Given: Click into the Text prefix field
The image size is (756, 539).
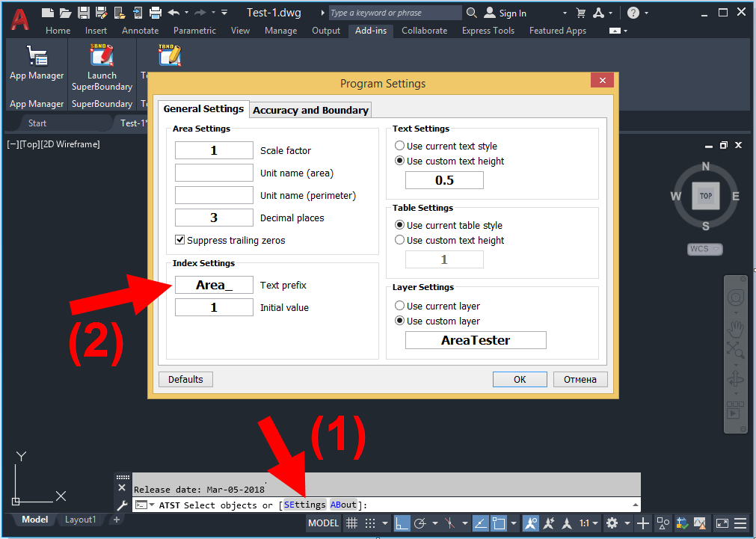Looking at the screenshot, I should click(214, 285).
